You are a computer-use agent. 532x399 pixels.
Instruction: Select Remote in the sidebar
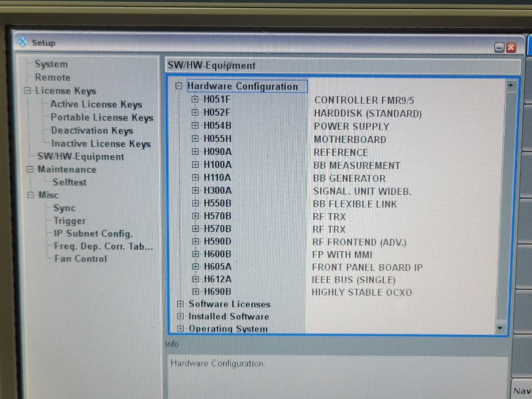pos(52,78)
